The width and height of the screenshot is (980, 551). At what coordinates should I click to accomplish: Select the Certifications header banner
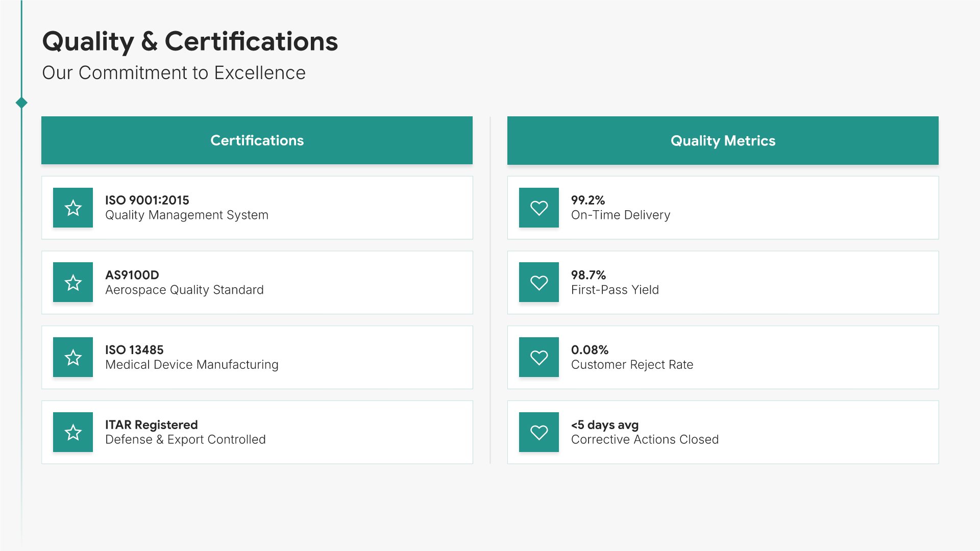tap(257, 140)
